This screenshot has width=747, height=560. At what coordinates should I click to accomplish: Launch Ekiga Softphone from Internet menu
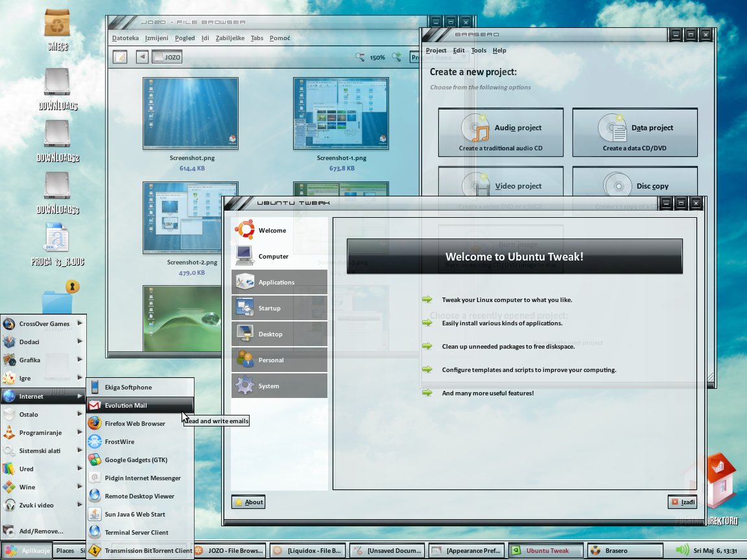point(140,387)
